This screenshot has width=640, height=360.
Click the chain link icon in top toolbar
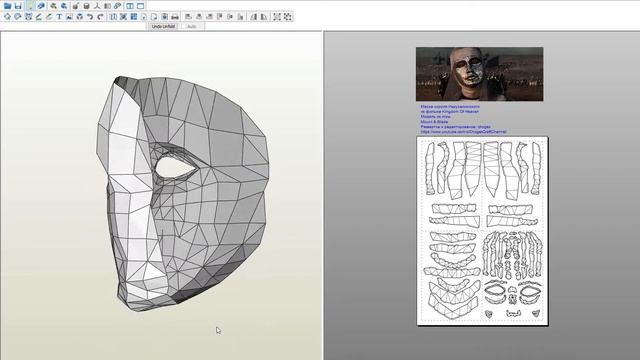pos(118,6)
